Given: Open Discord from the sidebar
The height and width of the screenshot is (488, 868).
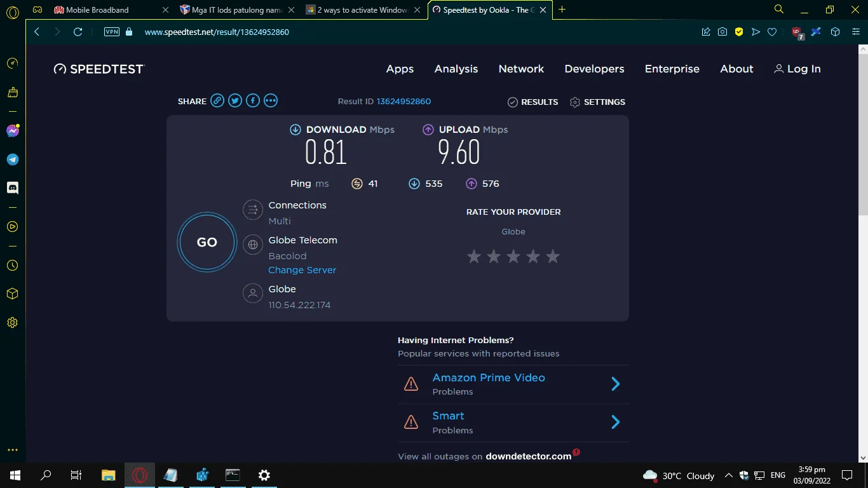Looking at the screenshot, I should 12,188.
